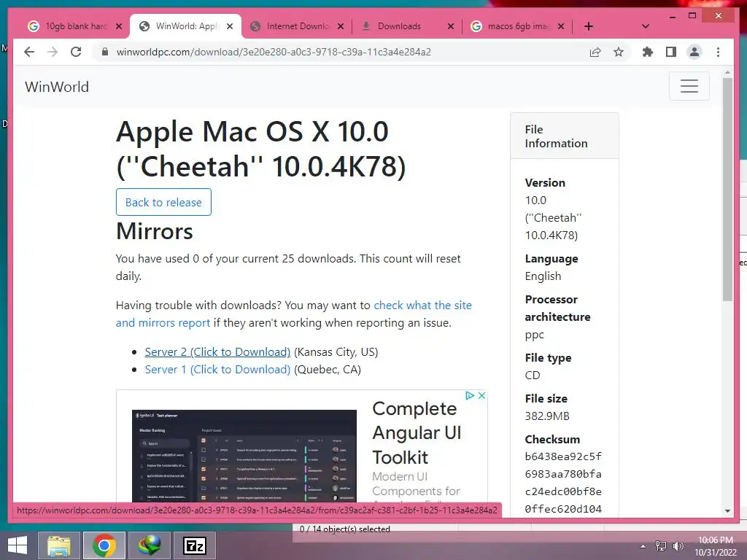
Task: Click the page vertical scrollbar thumb
Action: tap(727, 189)
